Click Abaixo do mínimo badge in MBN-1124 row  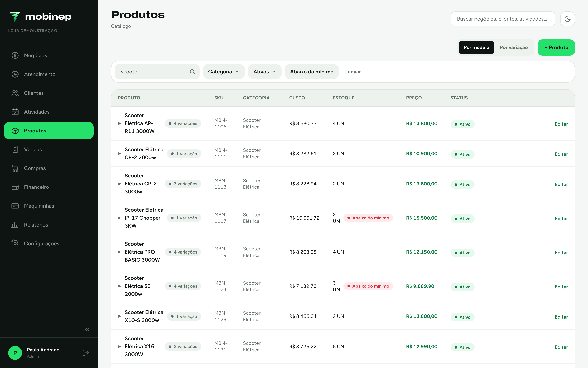[x=368, y=286]
